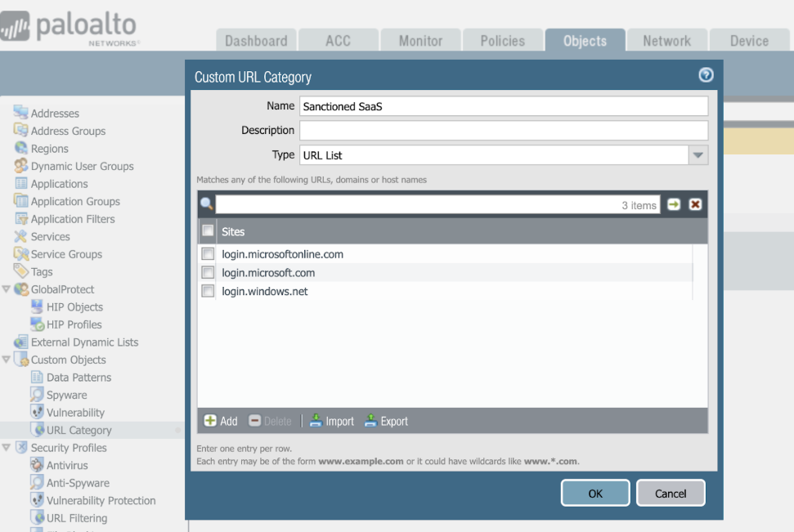Open Regions in the sidebar

coord(49,149)
